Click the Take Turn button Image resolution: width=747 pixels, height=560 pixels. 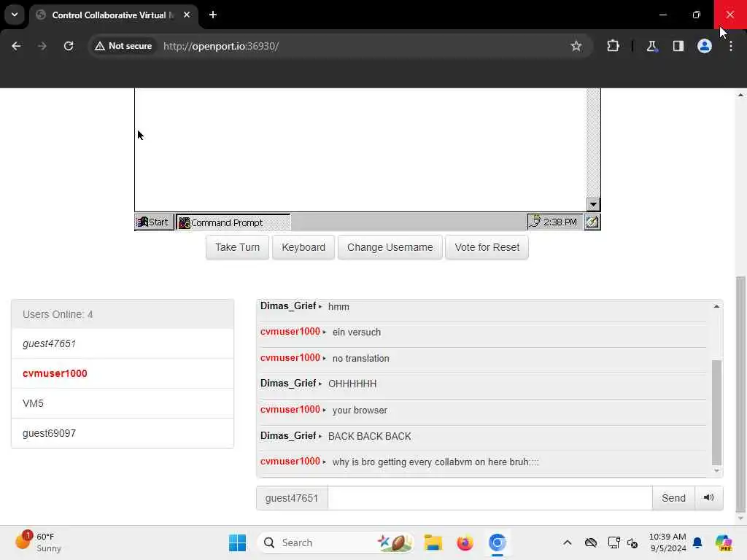(x=237, y=247)
